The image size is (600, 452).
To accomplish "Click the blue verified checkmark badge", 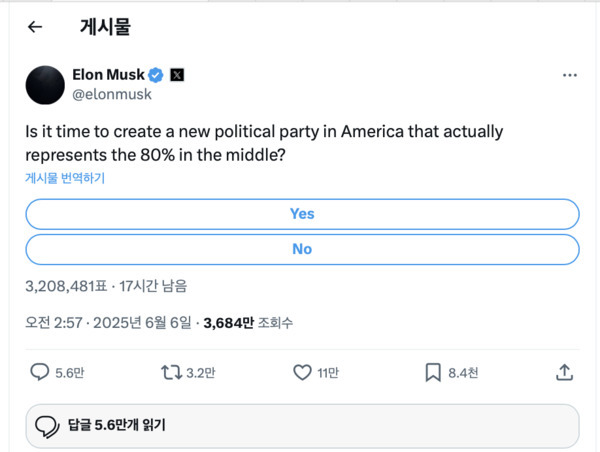I will [x=156, y=75].
